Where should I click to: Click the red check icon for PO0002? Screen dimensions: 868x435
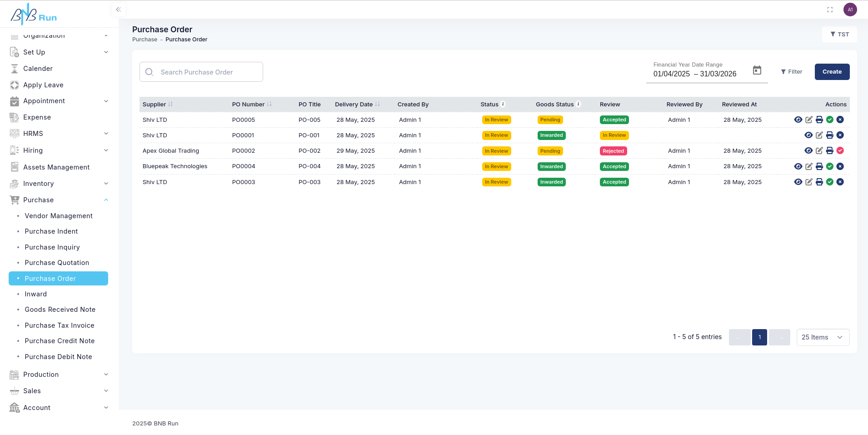click(x=840, y=150)
